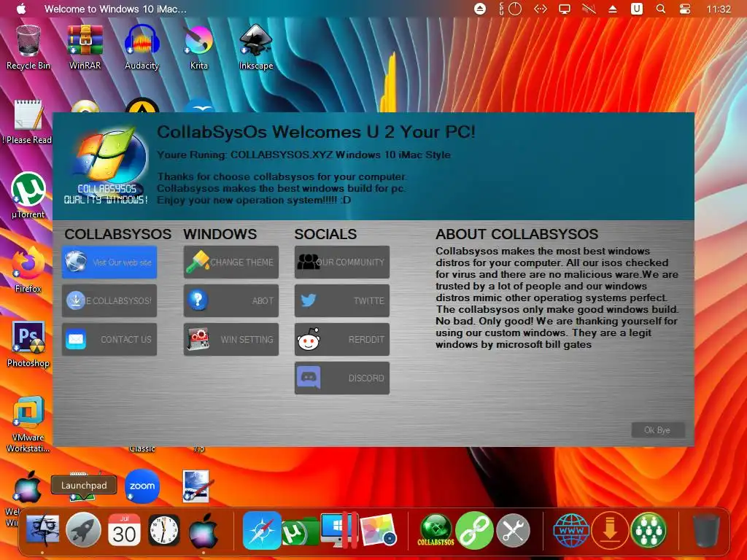The height and width of the screenshot is (560, 747).
Task: Click the Apple logo icon in the dock
Action: [x=204, y=531]
